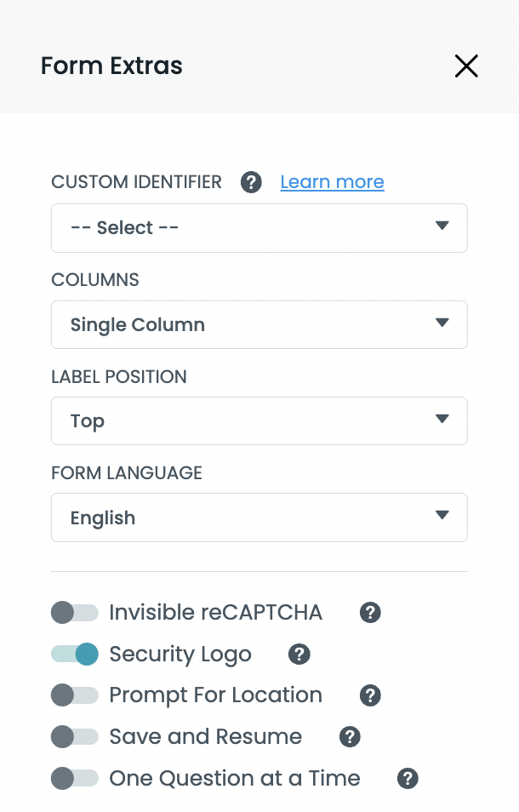Disable the Security Logo toggle
This screenshot has width=519, height=812.
click(x=75, y=655)
